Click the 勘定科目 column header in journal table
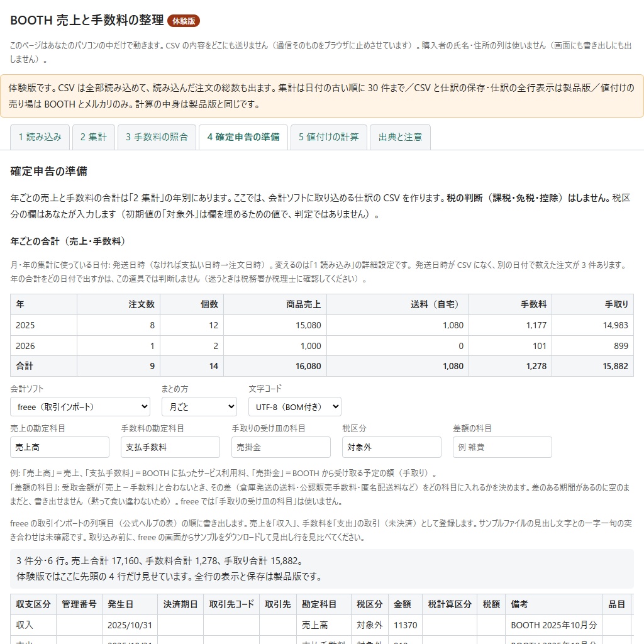 (324, 604)
